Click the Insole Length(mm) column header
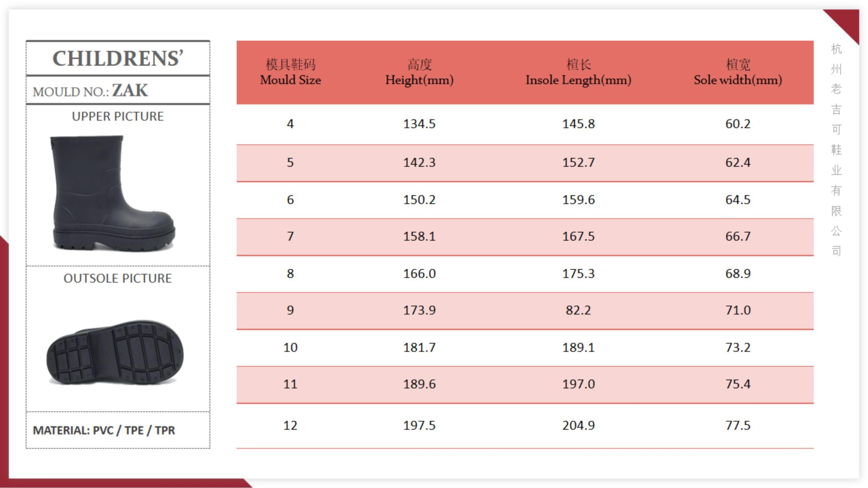Viewport: 868px width, 488px height. pos(578,73)
